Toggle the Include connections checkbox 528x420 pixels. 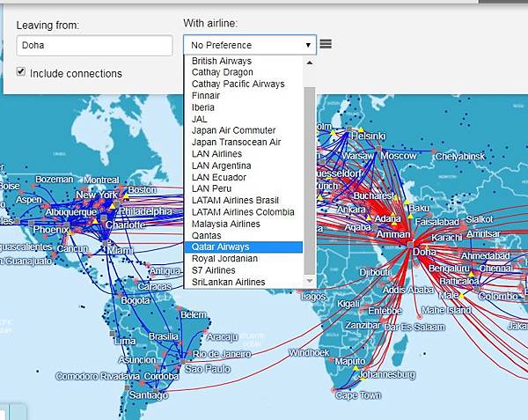21,71
